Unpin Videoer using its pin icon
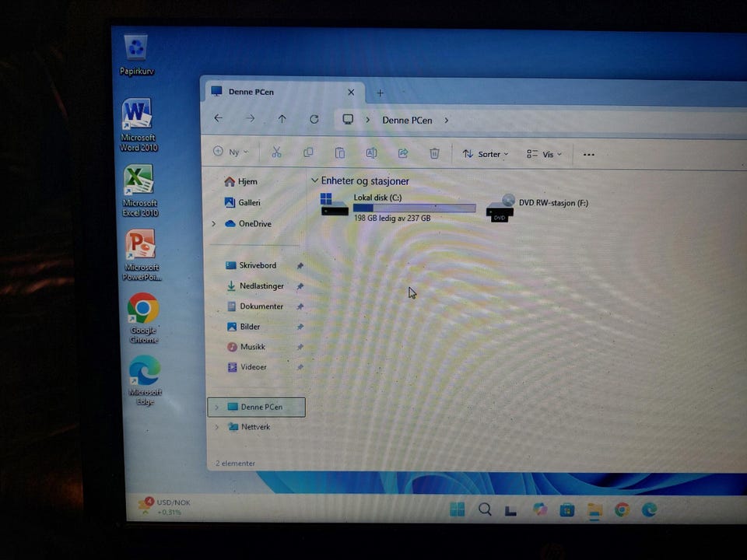This screenshot has height=560, width=747. pos(300,367)
